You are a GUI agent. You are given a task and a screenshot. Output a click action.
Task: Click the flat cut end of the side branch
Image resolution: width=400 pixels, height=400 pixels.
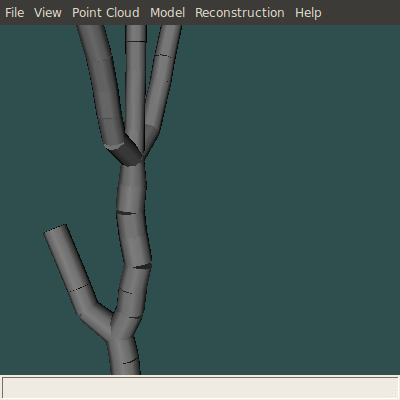pos(55,229)
